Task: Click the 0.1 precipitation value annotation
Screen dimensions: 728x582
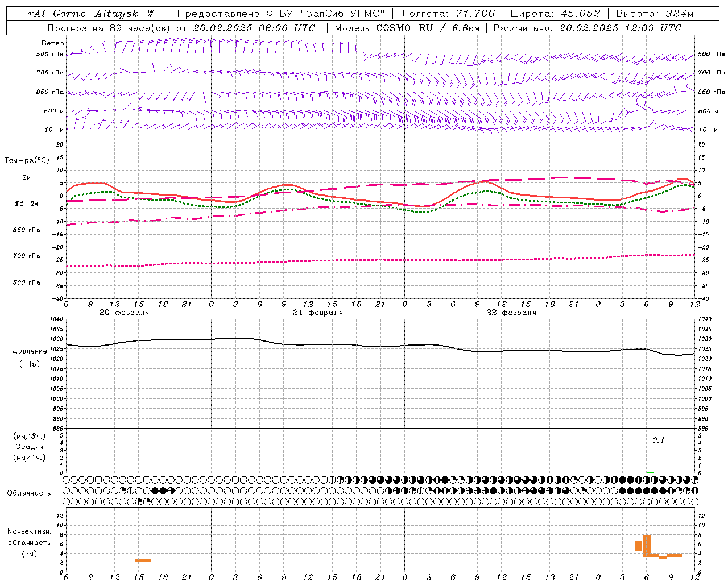Action: (x=658, y=440)
